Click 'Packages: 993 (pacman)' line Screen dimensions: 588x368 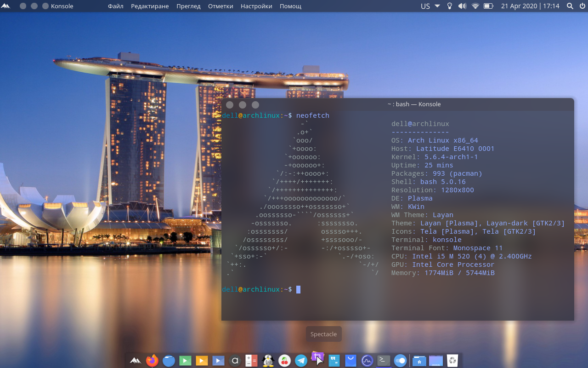437,173
